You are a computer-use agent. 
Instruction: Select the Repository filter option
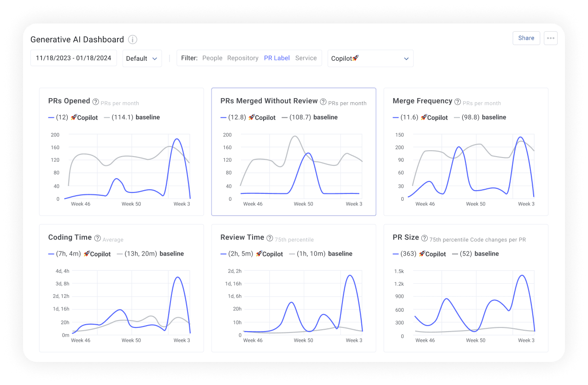[x=243, y=58]
